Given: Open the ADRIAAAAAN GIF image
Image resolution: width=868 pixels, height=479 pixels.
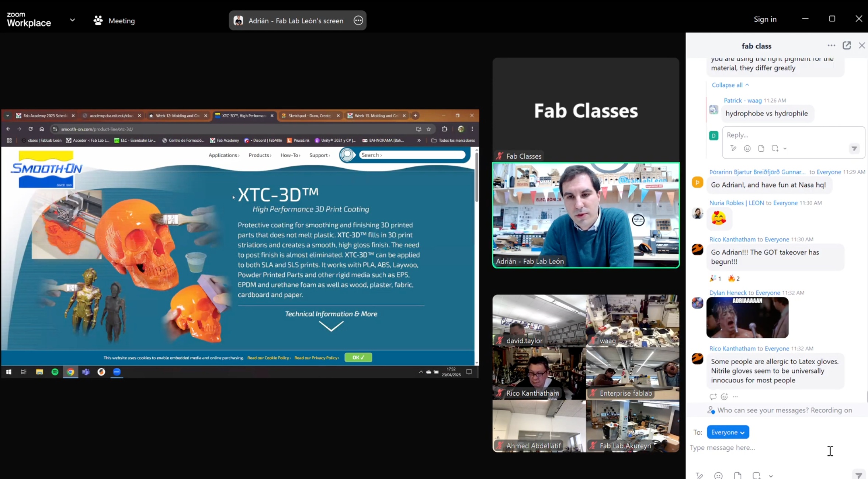Looking at the screenshot, I should (747, 317).
